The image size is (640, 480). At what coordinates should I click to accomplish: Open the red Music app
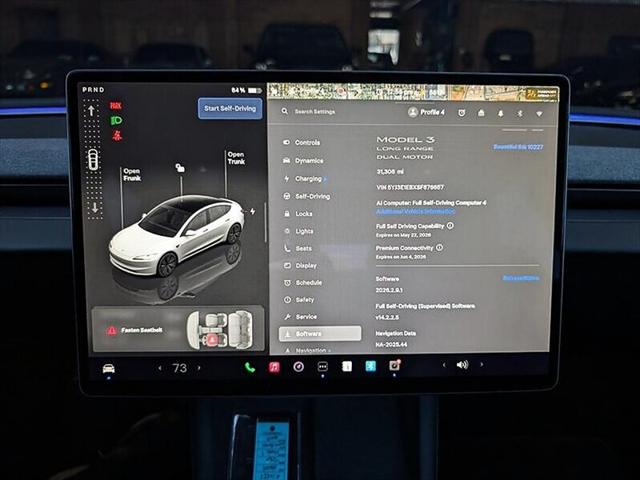click(274, 367)
